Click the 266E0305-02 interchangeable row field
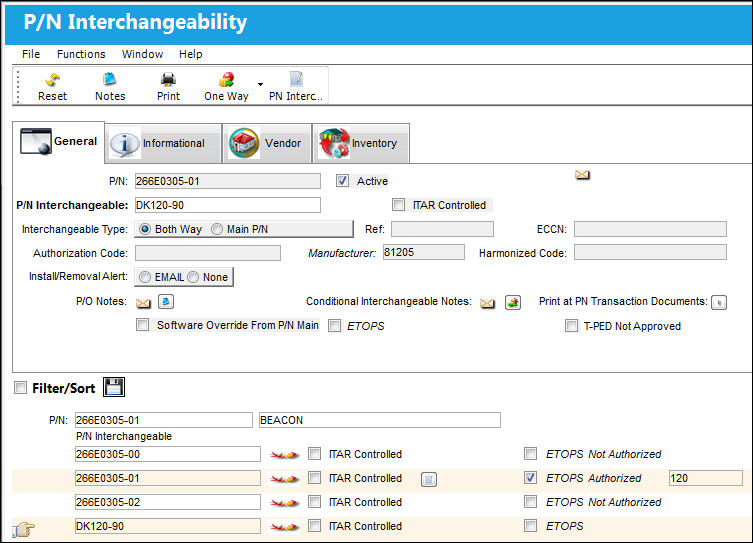The height and width of the screenshot is (543, 753). click(x=168, y=502)
